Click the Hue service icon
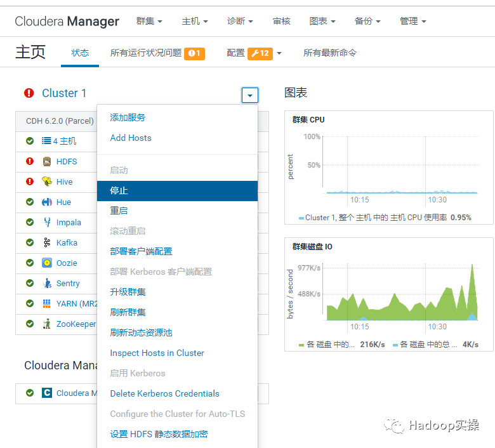The height and width of the screenshot is (448, 495). click(47, 202)
